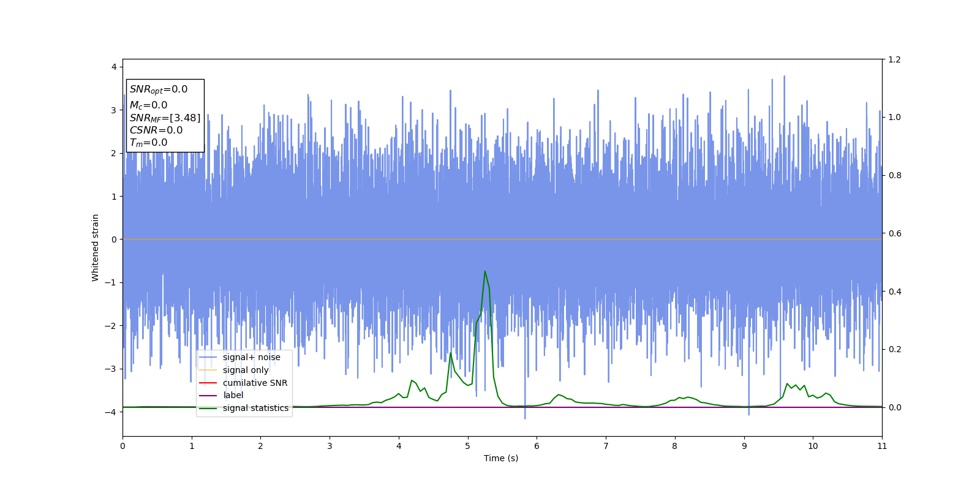Click right-axis tick label 0.2

point(894,349)
